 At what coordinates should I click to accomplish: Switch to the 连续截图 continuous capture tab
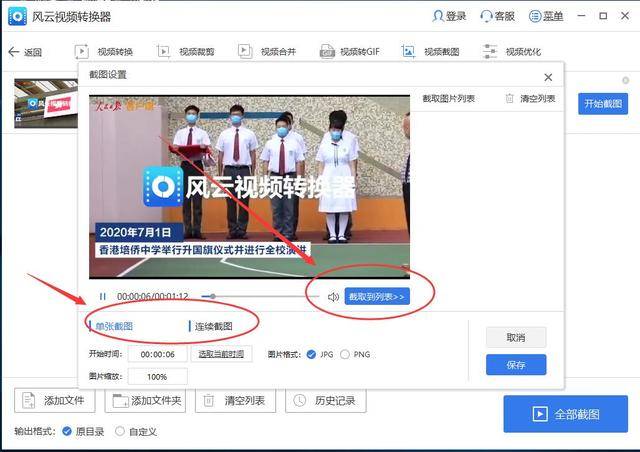[x=213, y=326]
